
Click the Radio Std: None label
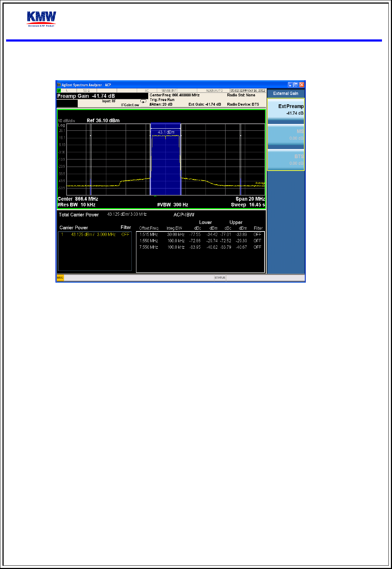click(241, 95)
